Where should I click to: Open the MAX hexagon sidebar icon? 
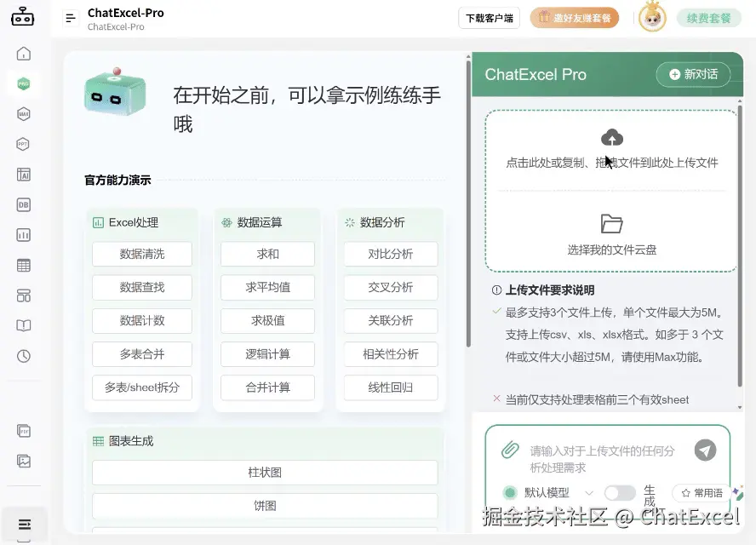(23, 114)
